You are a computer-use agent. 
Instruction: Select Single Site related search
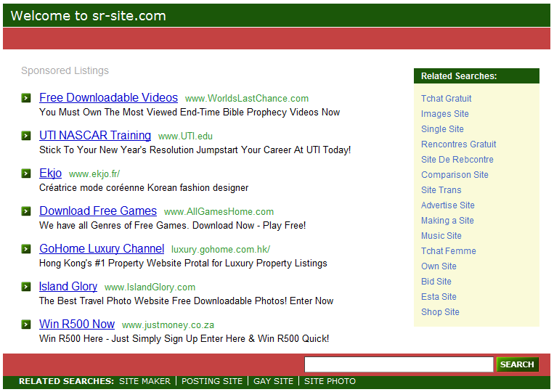pyautogui.click(x=442, y=129)
